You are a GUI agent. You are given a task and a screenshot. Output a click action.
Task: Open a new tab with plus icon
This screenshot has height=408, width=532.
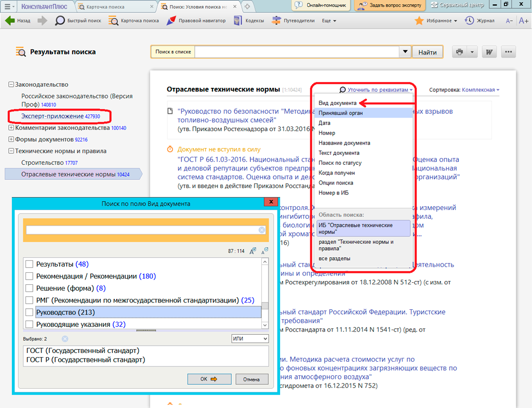point(247,6)
